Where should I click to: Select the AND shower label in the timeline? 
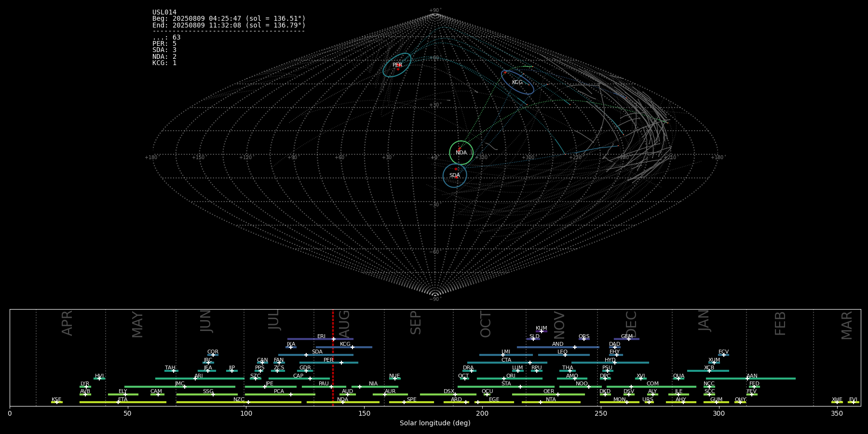[557, 344]
